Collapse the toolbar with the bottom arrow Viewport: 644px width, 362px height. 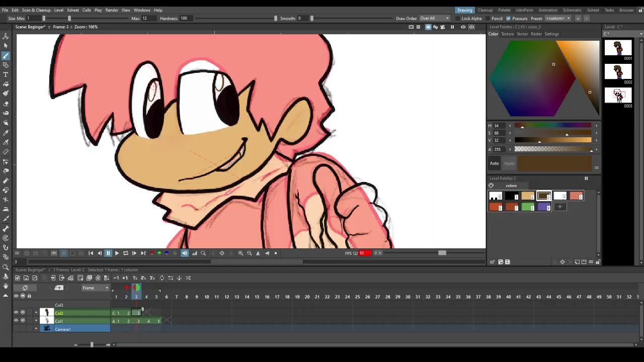coord(6,296)
